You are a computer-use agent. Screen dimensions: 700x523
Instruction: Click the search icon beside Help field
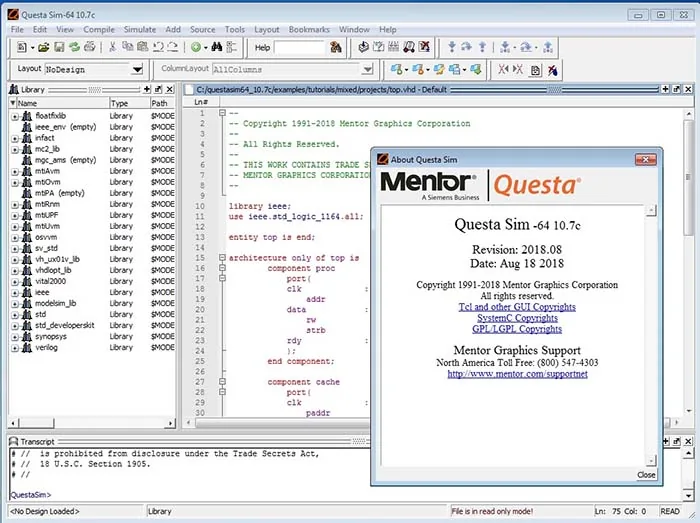pos(335,47)
